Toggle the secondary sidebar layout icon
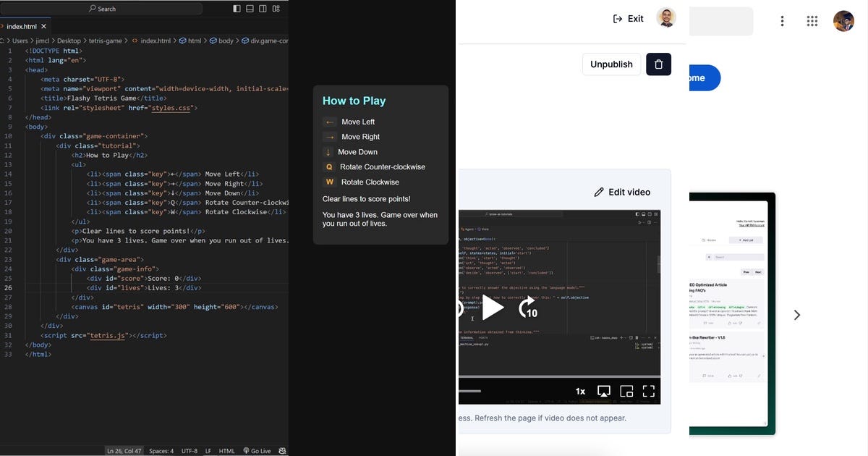Screen dimensions: 868x456 261,7
